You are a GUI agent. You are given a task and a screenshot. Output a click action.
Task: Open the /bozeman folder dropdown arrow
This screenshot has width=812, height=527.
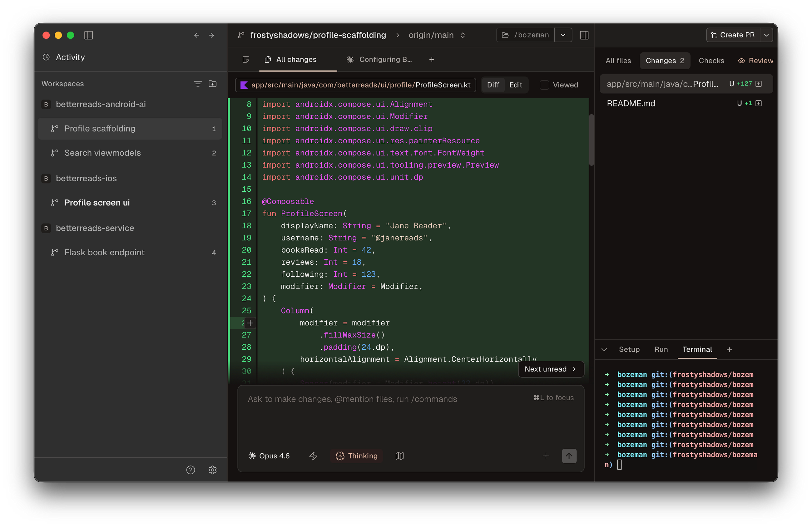coord(563,35)
